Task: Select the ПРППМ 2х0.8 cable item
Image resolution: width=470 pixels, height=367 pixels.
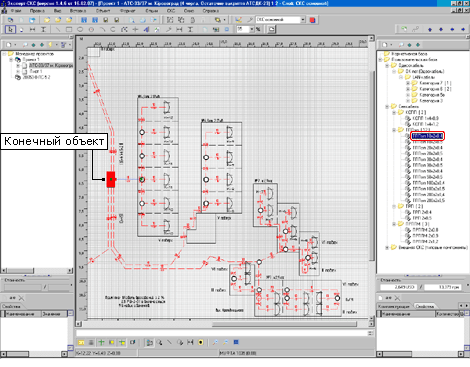Action: [x=425, y=230]
